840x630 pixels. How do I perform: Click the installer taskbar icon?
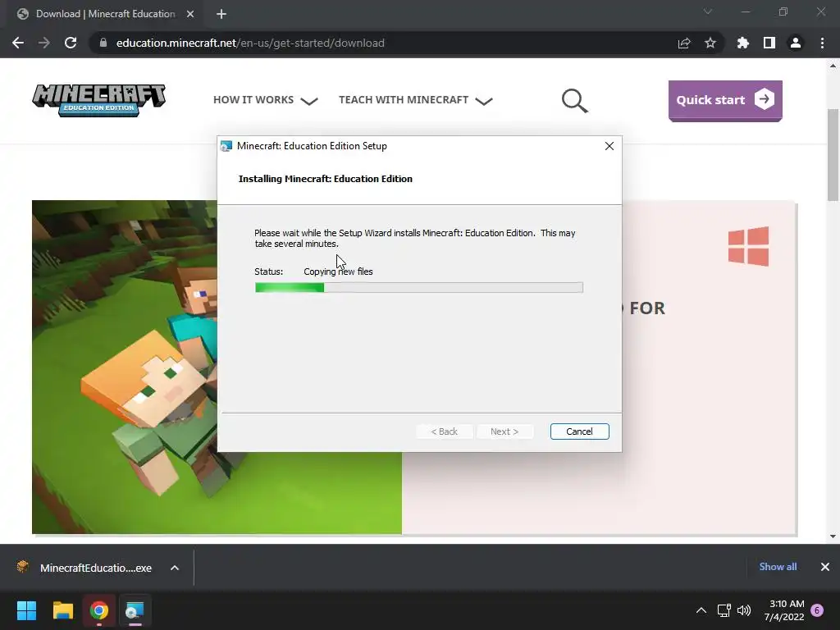[x=135, y=610]
